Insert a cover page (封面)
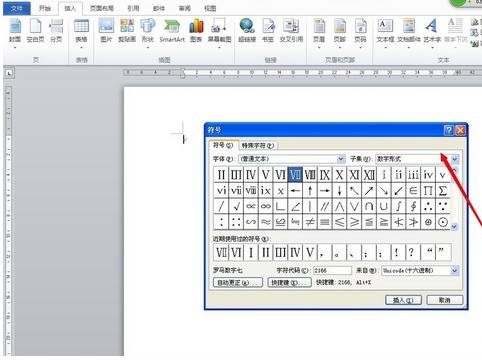This screenshot has width=482, height=361. coord(15,32)
